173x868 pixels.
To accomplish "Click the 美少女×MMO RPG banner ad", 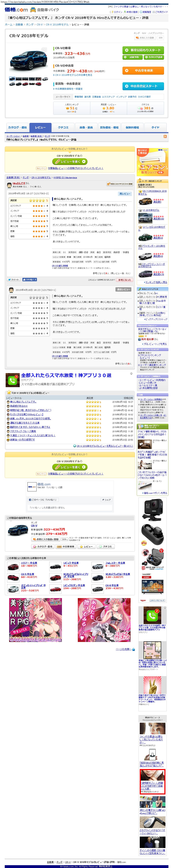I will coord(36,620).
